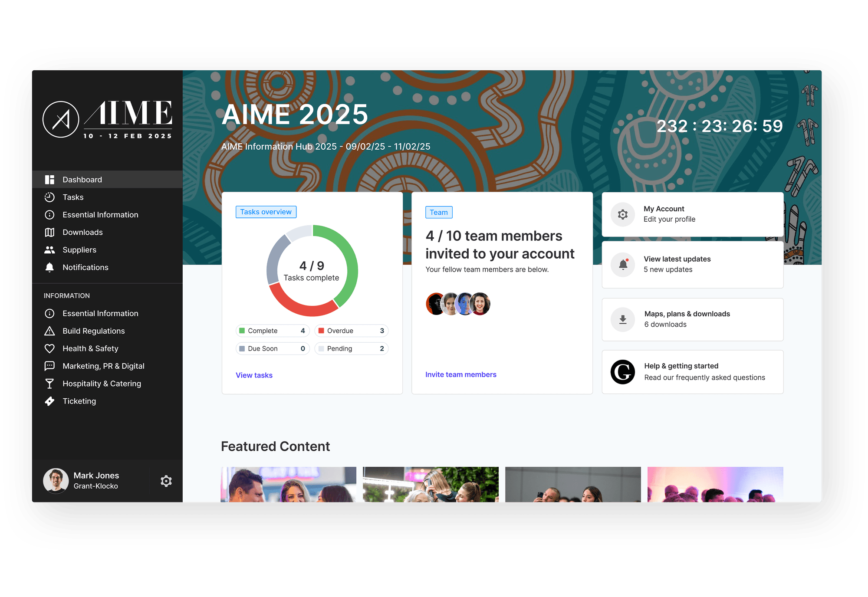Open settings gear next to Mark Jones
This screenshot has height=597, width=868.
[x=166, y=481]
